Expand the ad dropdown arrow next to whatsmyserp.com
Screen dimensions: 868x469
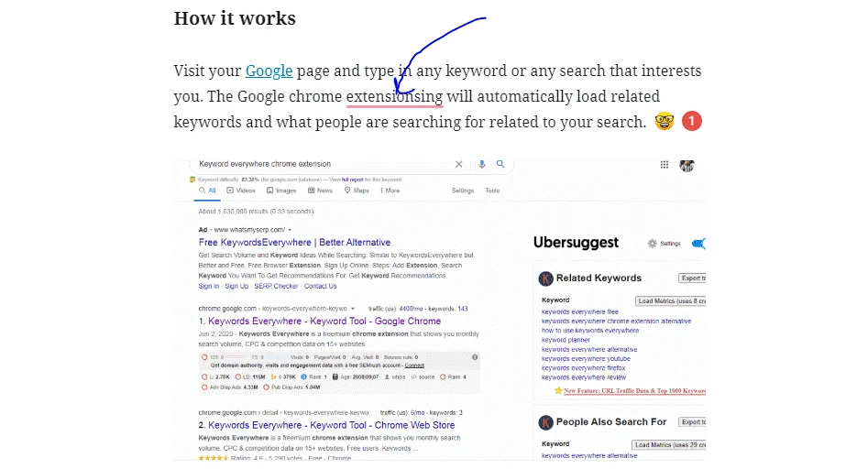tap(290, 230)
